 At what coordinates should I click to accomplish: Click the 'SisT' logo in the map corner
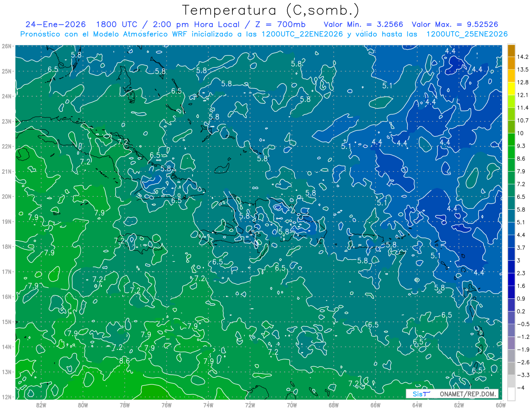[421, 394]
